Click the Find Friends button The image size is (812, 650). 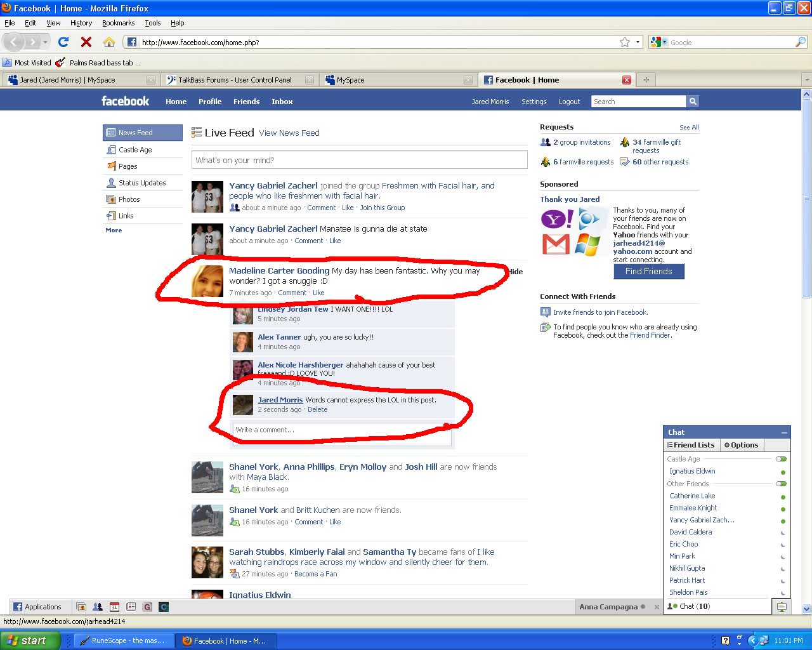click(x=649, y=271)
